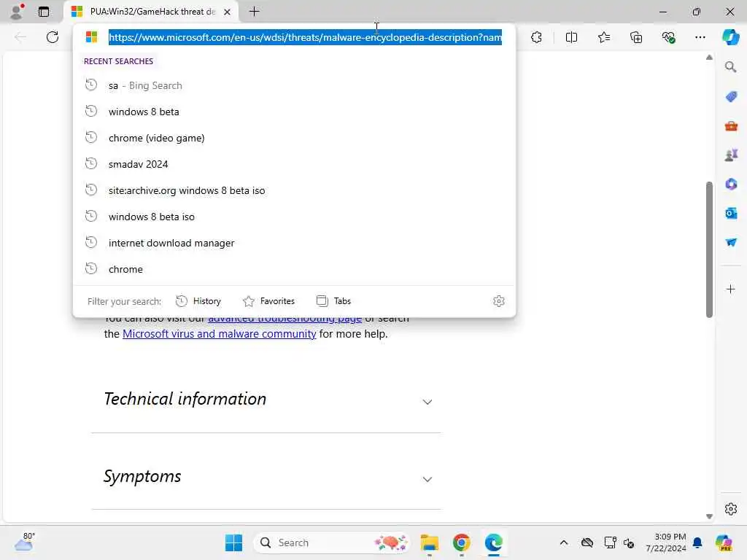Open the Extensions puzzle icon
This screenshot has height=560, width=747.
(536, 37)
